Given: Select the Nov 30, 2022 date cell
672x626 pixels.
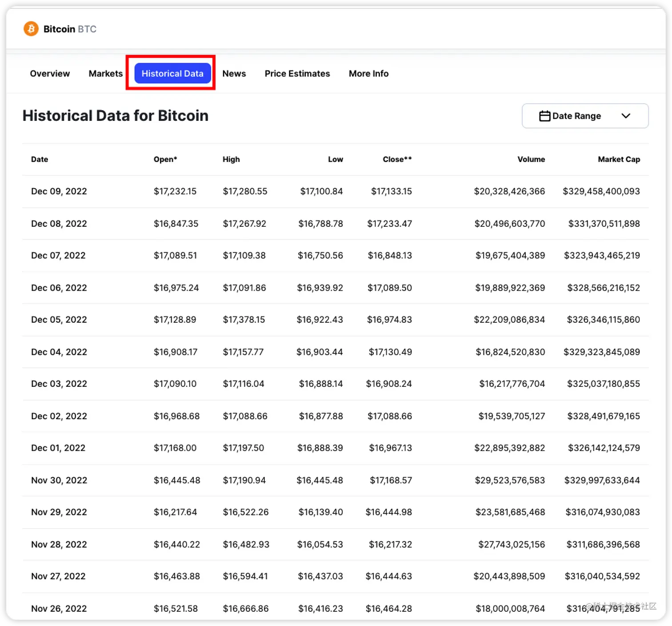Looking at the screenshot, I should (x=59, y=480).
